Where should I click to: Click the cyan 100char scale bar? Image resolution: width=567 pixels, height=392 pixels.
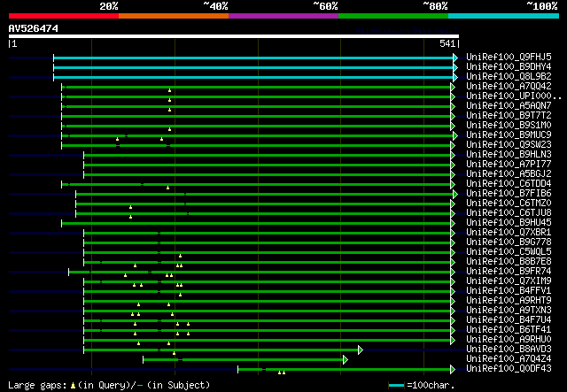pos(396,386)
